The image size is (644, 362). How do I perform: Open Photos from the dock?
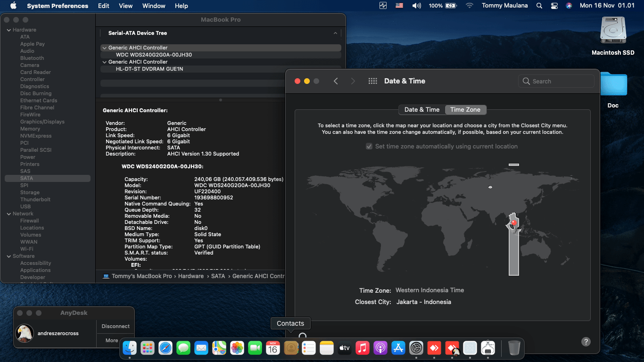tap(237, 348)
